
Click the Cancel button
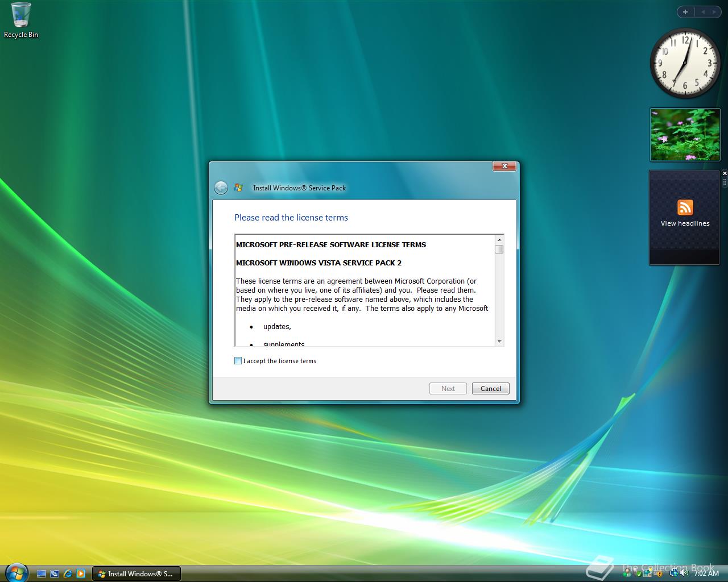click(490, 389)
